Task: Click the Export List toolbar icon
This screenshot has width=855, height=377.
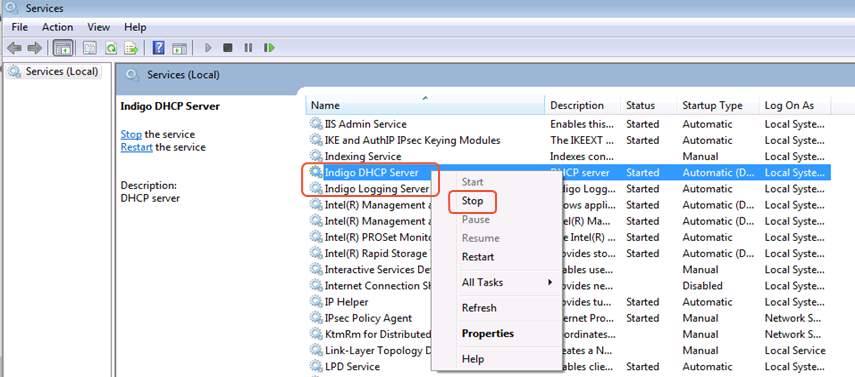Action: tap(131, 48)
